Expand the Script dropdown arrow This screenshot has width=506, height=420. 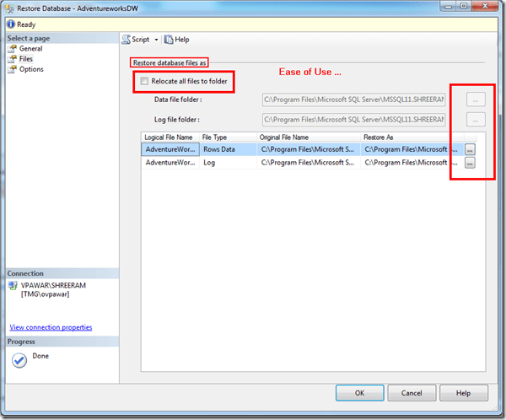coord(156,40)
